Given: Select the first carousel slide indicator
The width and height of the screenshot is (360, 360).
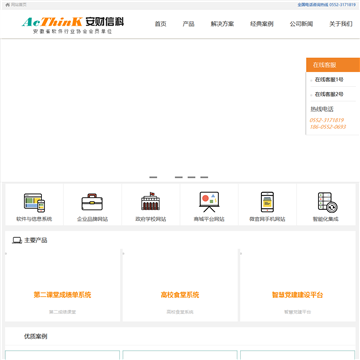Looking at the screenshot, I should 153,177.
